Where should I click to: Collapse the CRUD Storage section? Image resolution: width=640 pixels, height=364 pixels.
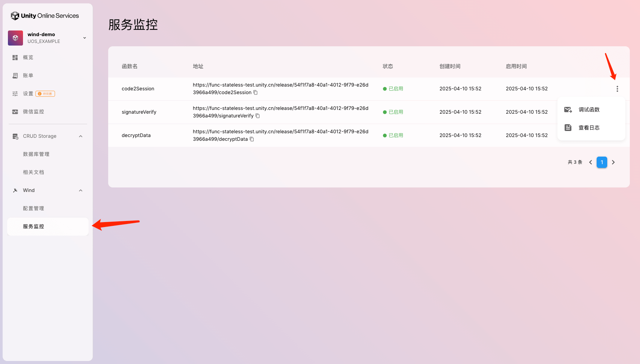coord(81,136)
